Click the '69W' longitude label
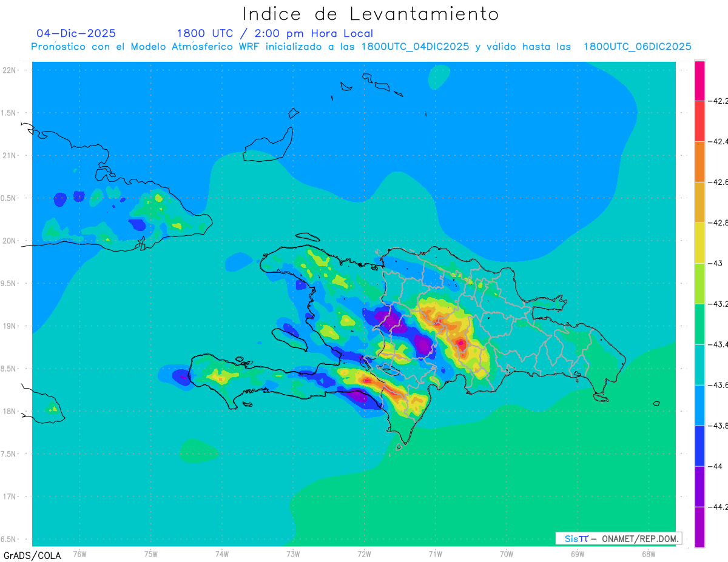This screenshot has width=728, height=562. (577, 554)
